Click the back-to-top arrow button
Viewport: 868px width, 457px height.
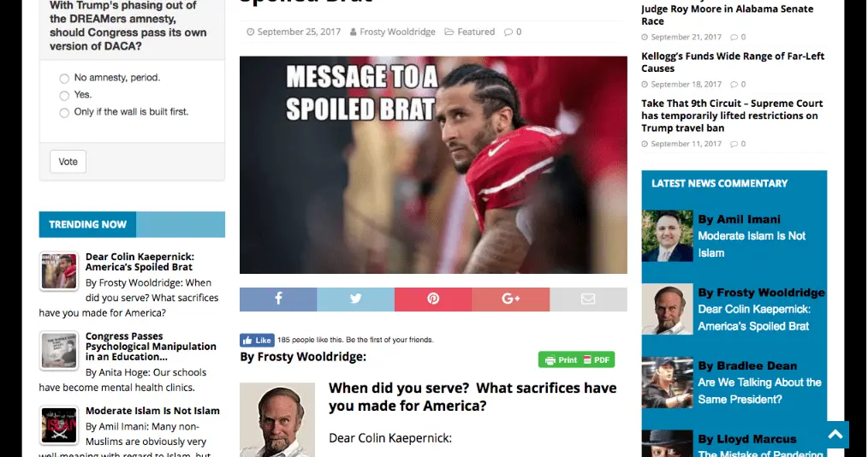(x=835, y=434)
